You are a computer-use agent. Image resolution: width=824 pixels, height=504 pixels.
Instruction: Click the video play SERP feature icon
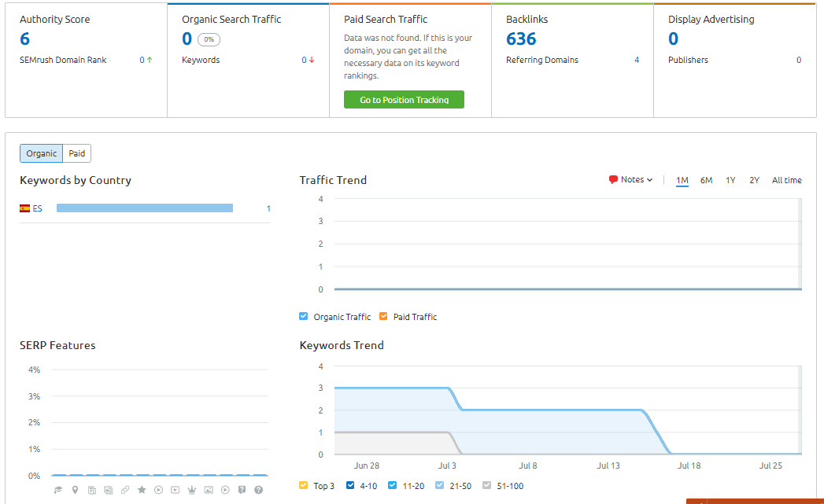(x=158, y=489)
